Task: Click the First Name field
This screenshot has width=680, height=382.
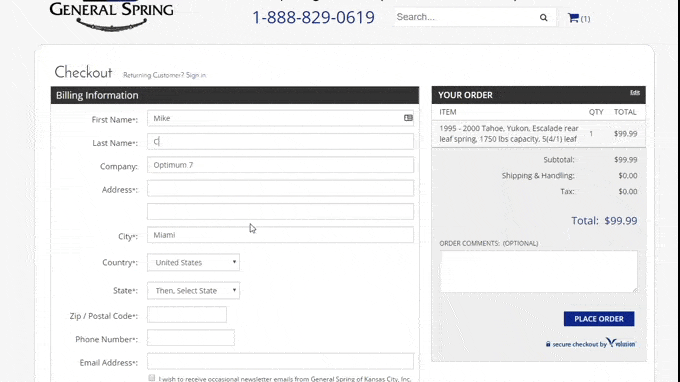Action: click(x=280, y=118)
